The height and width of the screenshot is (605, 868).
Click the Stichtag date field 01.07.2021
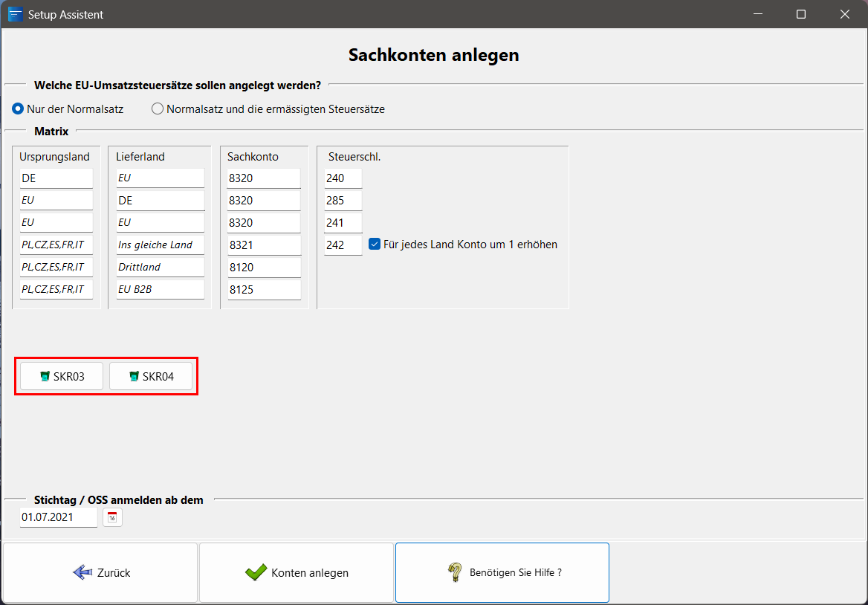[x=58, y=517]
